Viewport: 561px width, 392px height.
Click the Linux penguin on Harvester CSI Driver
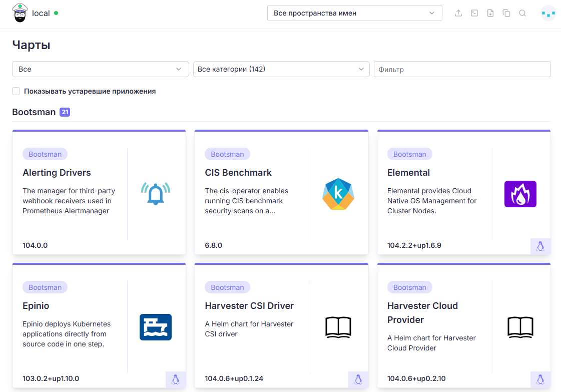(358, 379)
